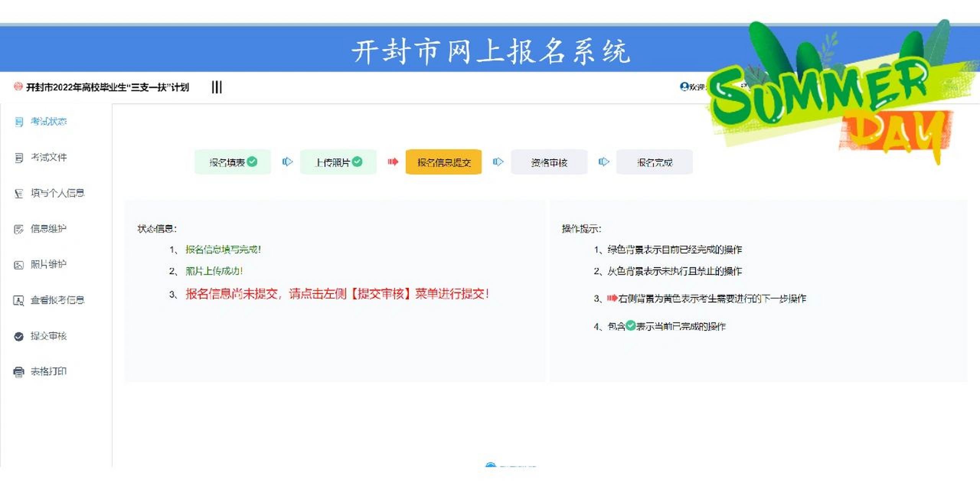Click hint 表示当前已完成的操作

(681, 327)
